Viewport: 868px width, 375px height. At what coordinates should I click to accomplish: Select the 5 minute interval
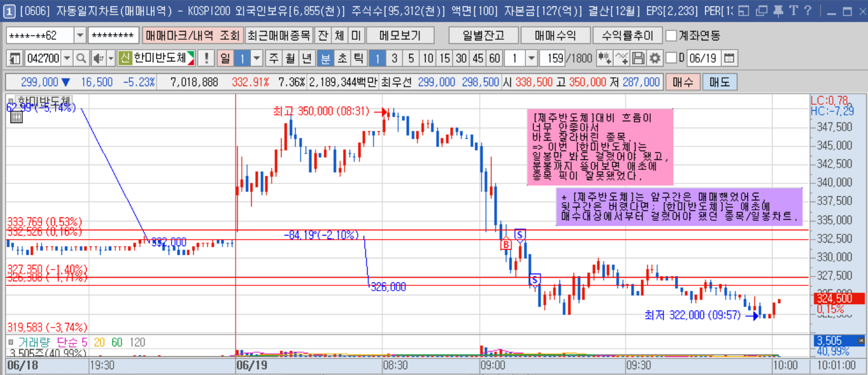click(x=411, y=58)
